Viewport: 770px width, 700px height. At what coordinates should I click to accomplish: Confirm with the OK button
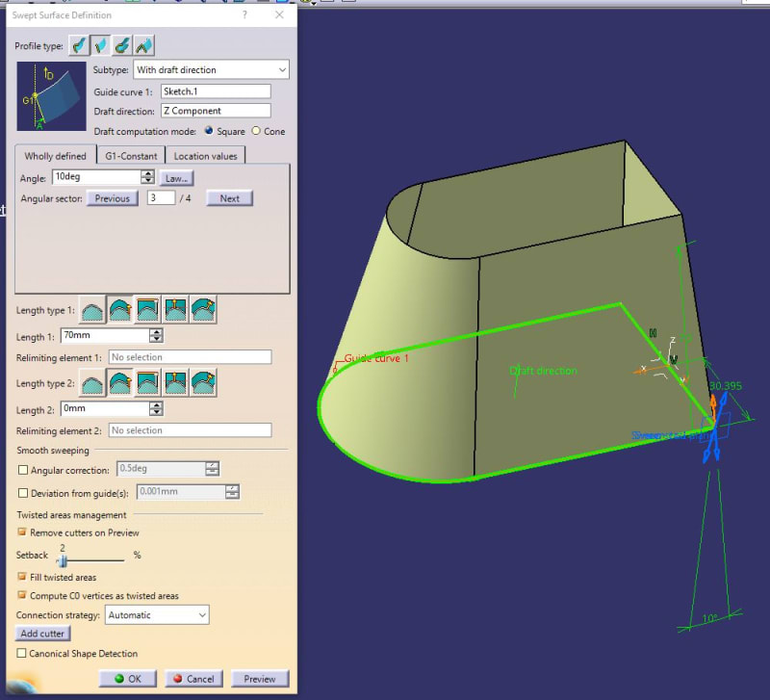click(x=128, y=679)
